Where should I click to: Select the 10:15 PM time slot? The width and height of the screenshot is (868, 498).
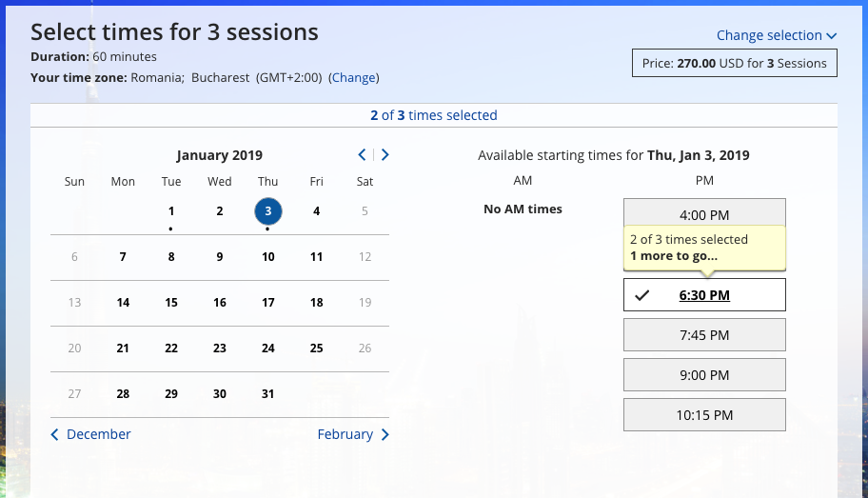coord(704,415)
